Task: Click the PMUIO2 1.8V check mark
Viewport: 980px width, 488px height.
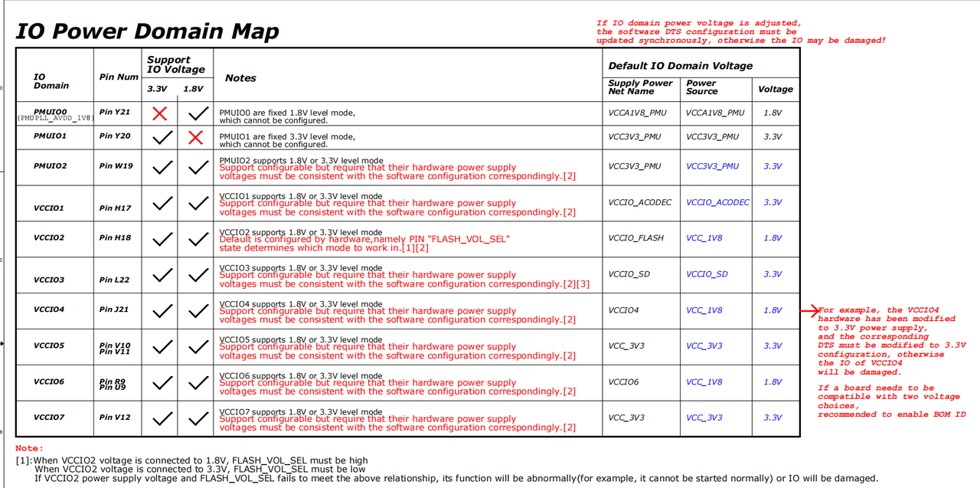Action: 198,167
